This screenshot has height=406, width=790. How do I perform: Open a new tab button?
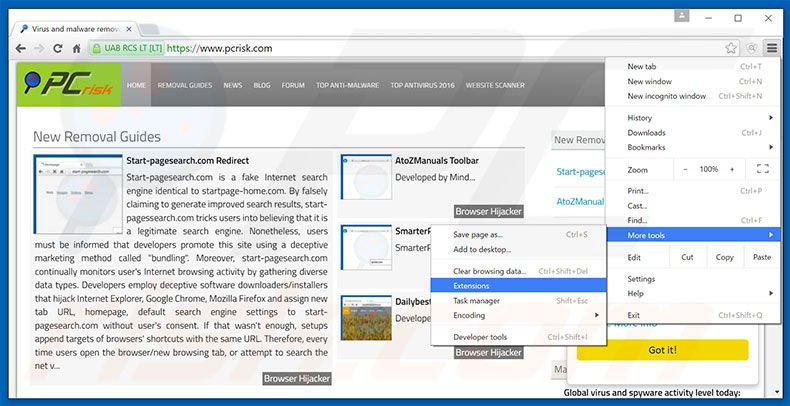point(150,29)
